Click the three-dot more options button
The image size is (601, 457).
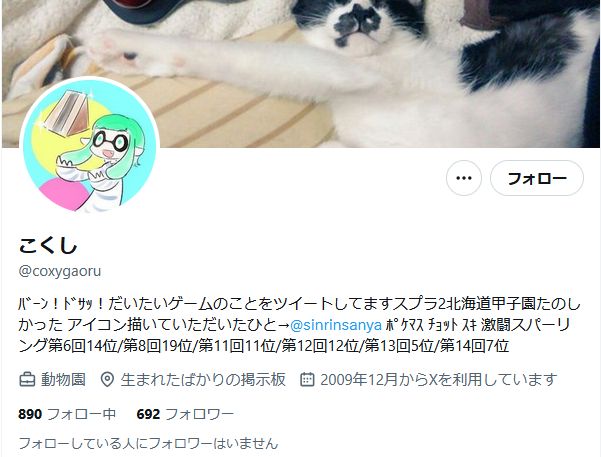click(464, 178)
